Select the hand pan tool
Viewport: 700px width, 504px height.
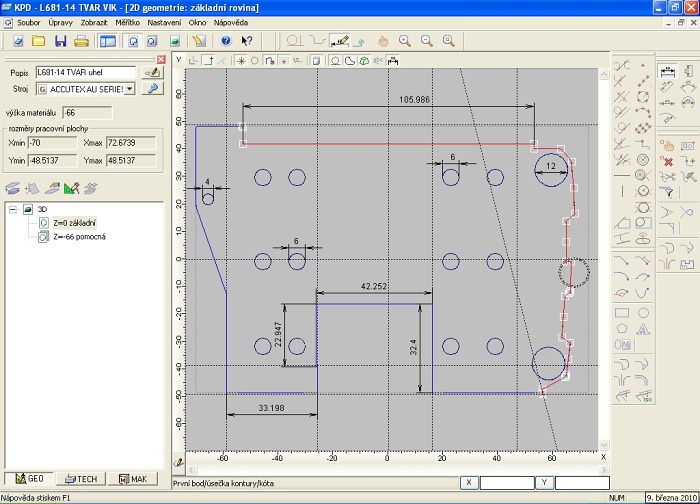(383, 41)
